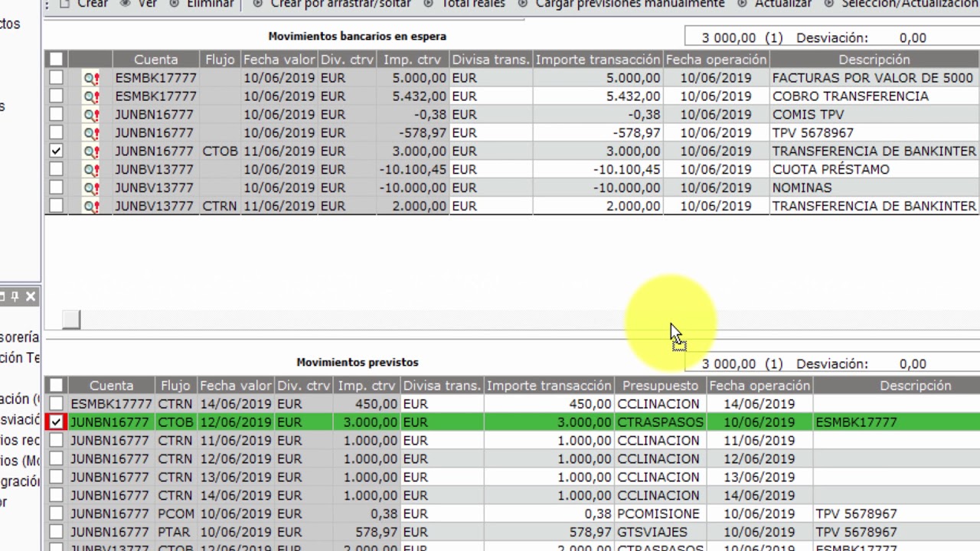
Task: Click magnifier icon on 2.000,00 TRANSFERENCIA DE BANKINTER row
Action: coord(91,207)
